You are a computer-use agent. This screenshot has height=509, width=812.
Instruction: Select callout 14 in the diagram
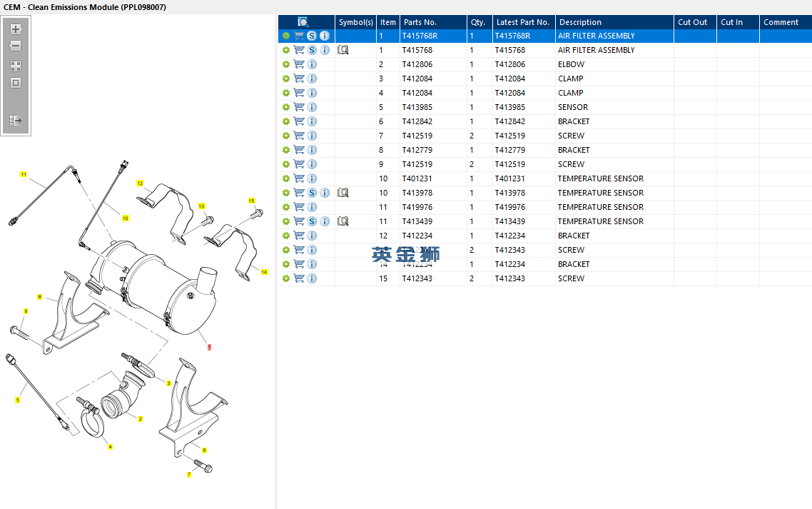(264, 272)
